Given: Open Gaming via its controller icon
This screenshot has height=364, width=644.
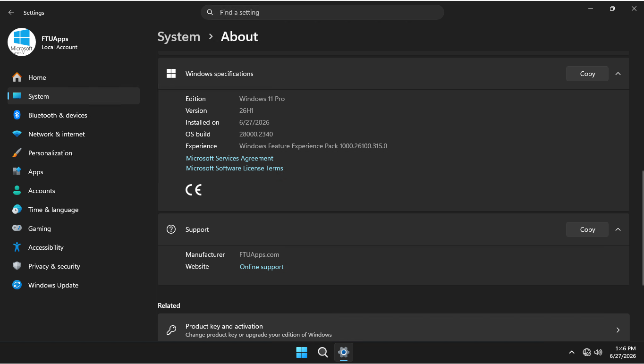Looking at the screenshot, I should click(x=17, y=229).
